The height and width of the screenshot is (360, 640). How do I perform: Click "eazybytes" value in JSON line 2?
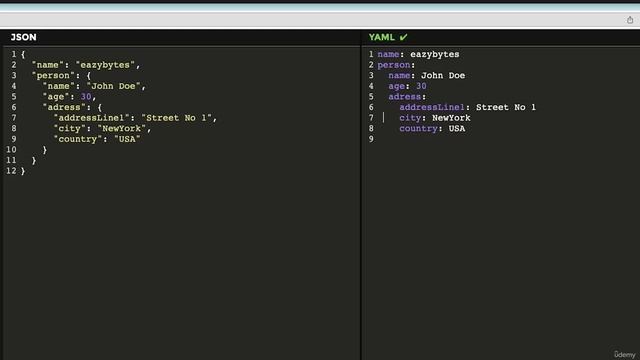click(105, 65)
